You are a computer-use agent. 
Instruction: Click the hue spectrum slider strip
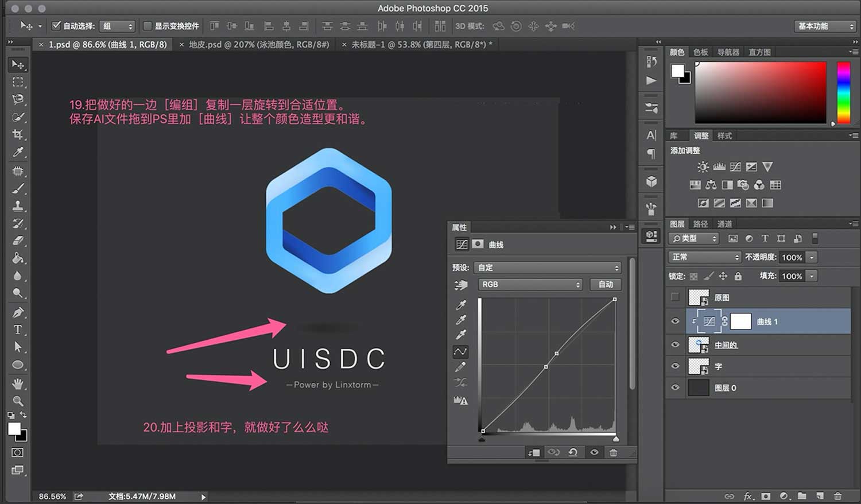[x=843, y=92]
